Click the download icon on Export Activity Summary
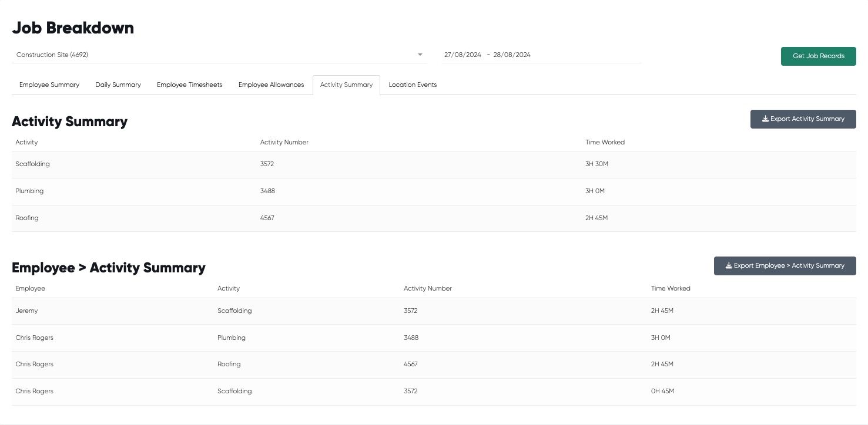The width and height of the screenshot is (868, 425). pyautogui.click(x=765, y=119)
